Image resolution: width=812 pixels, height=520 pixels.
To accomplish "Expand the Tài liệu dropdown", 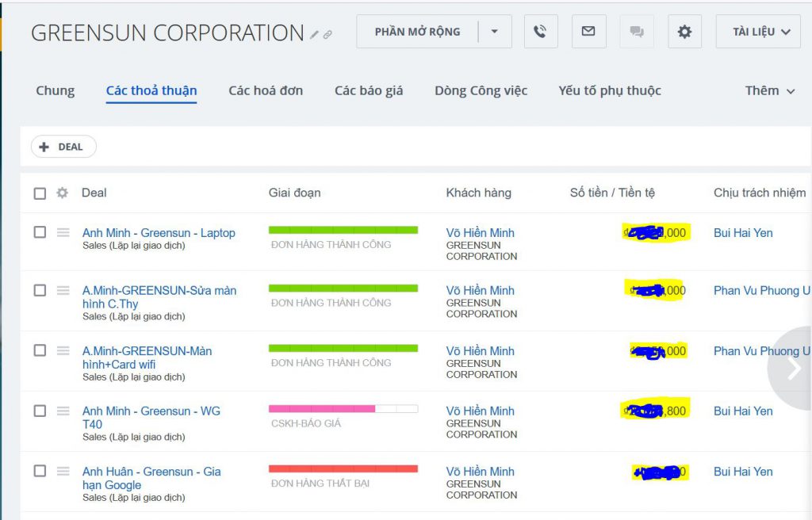I will click(761, 32).
